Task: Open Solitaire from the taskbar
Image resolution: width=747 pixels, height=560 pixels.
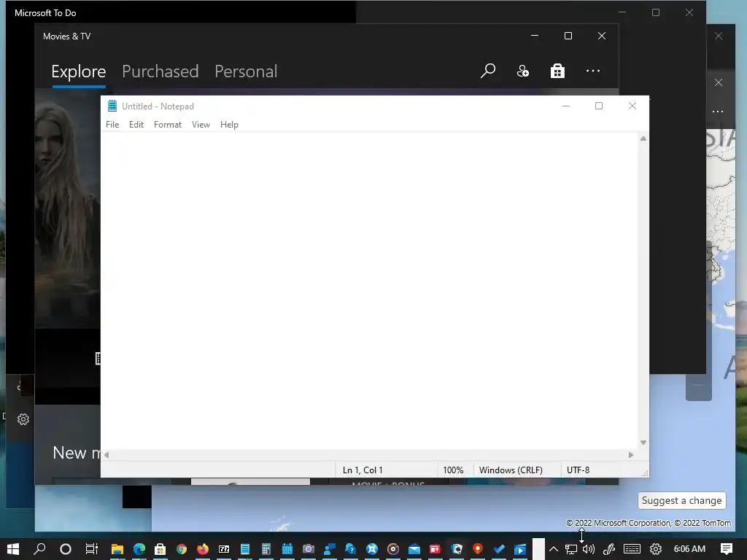Action: [x=457, y=549]
